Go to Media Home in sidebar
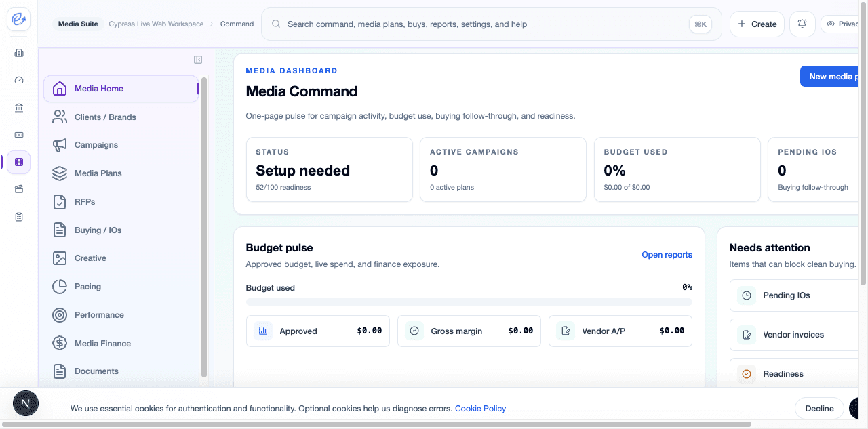The image size is (868, 429). coord(121,89)
